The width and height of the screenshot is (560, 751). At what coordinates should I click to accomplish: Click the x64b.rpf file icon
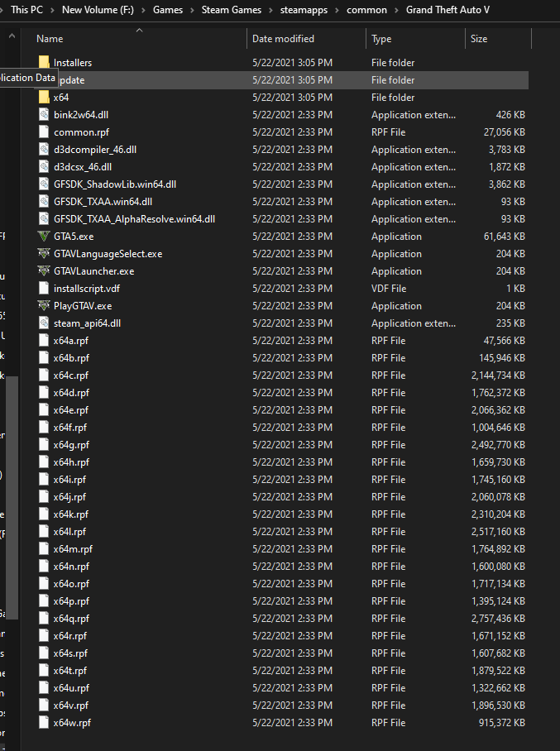pos(44,358)
